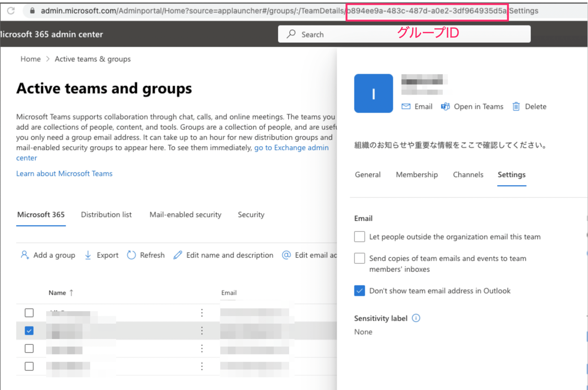
Task: Click the browser reload icon
Action: tap(11, 11)
